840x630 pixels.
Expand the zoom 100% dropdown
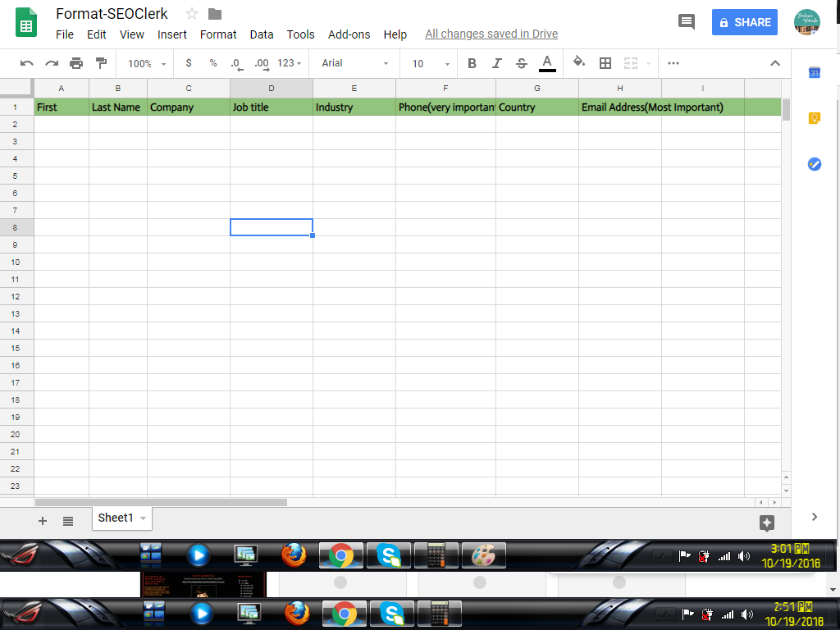pyautogui.click(x=147, y=63)
